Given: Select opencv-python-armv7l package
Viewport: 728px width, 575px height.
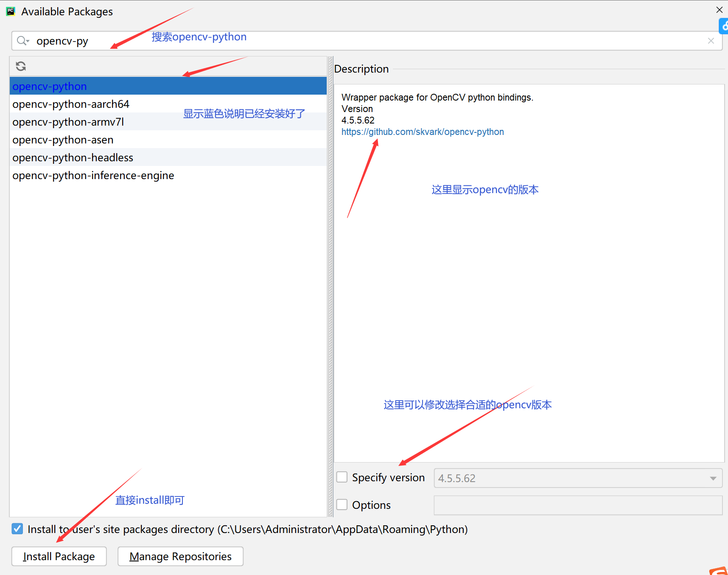Looking at the screenshot, I should click(x=168, y=122).
